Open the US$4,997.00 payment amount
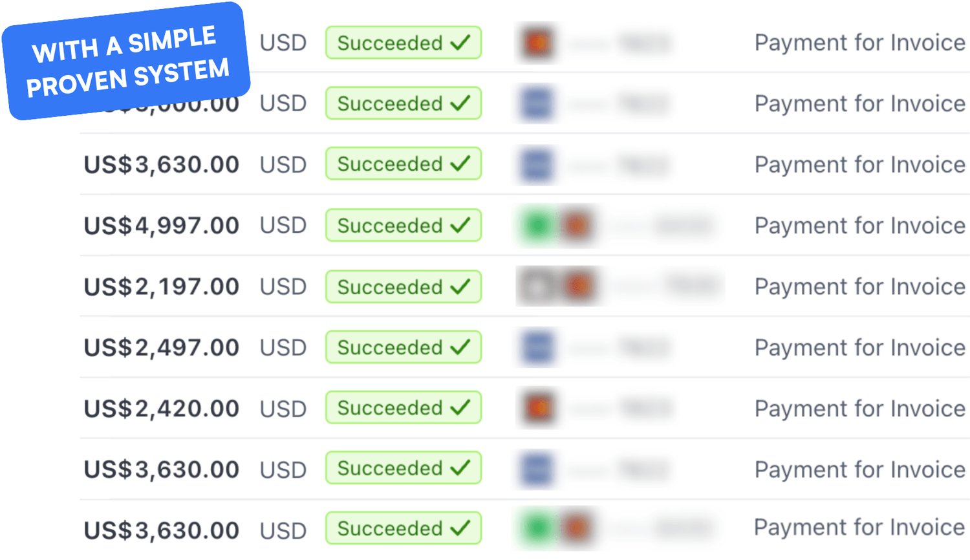Image resolution: width=970 pixels, height=560 pixels. pyautogui.click(x=162, y=226)
